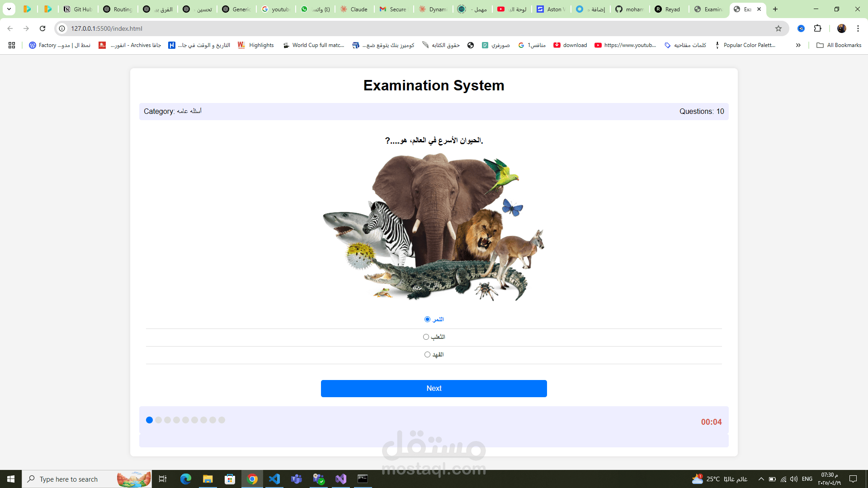The height and width of the screenshot is (488, 868).
Task: Open World Cup full match bookmark
Action: 313,45
